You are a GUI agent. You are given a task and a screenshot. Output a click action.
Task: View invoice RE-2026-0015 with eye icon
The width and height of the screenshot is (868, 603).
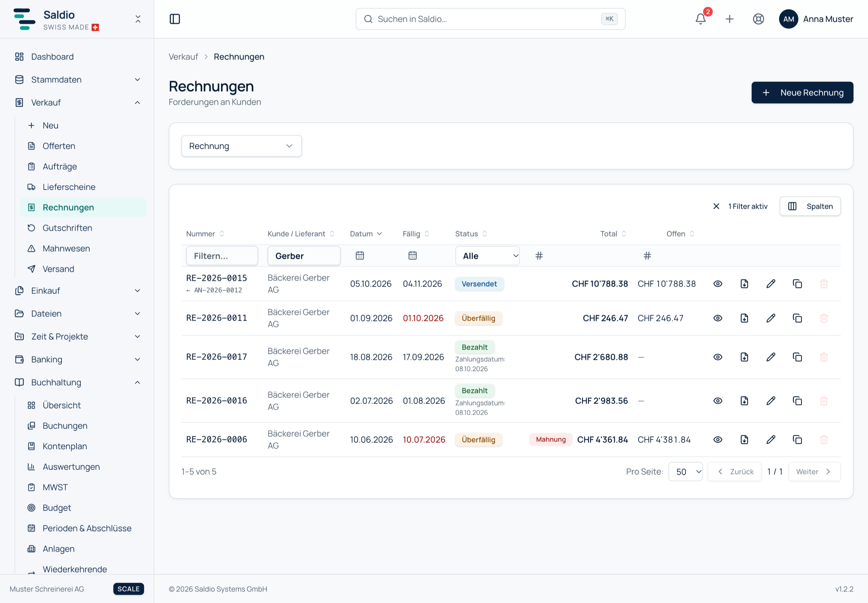pos(718,284)
